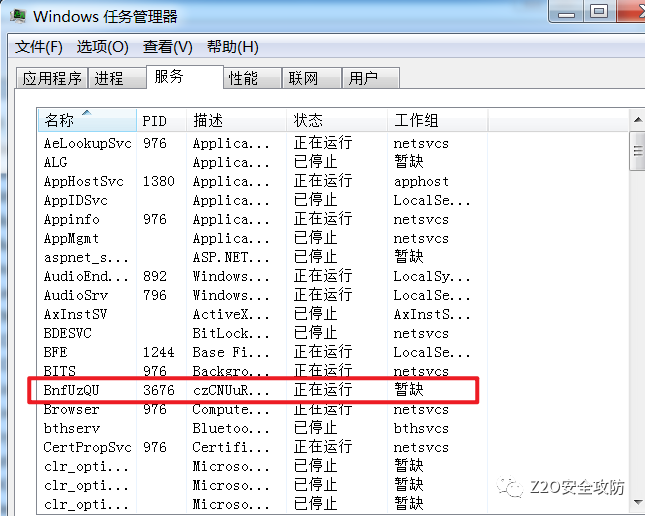The width and height of the screenshot is (645, 516).
Task: Select the AppHostSvc service row
Action: (262, 181)
